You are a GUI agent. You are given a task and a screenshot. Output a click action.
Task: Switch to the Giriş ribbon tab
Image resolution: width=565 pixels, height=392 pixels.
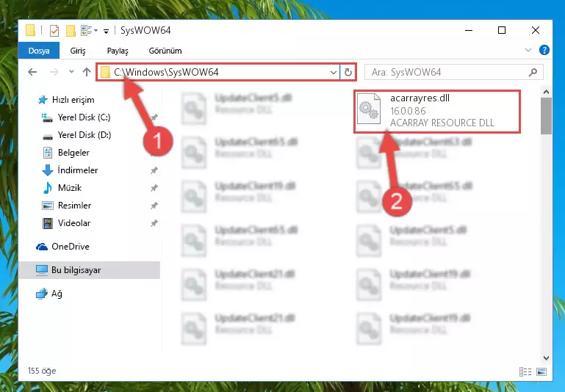78,51
